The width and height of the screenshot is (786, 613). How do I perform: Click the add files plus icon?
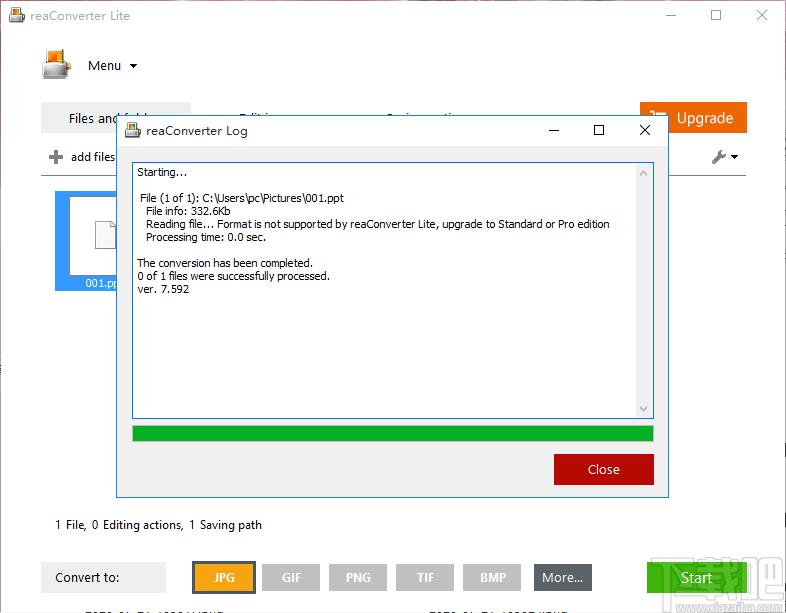click(x=56, y=157)
